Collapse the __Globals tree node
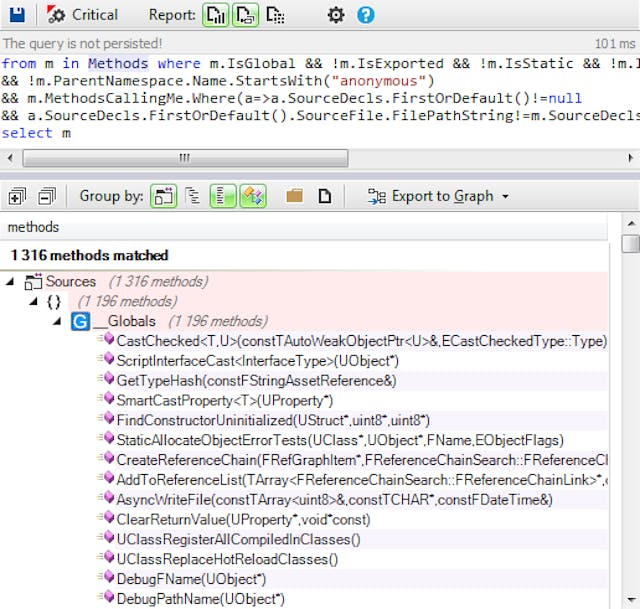The image size is (640, 609). (56, 321)
